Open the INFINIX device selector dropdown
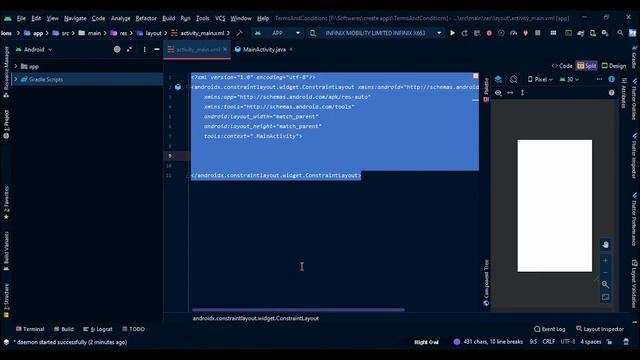This screenshot has width=640, height=360. (376, 33)
